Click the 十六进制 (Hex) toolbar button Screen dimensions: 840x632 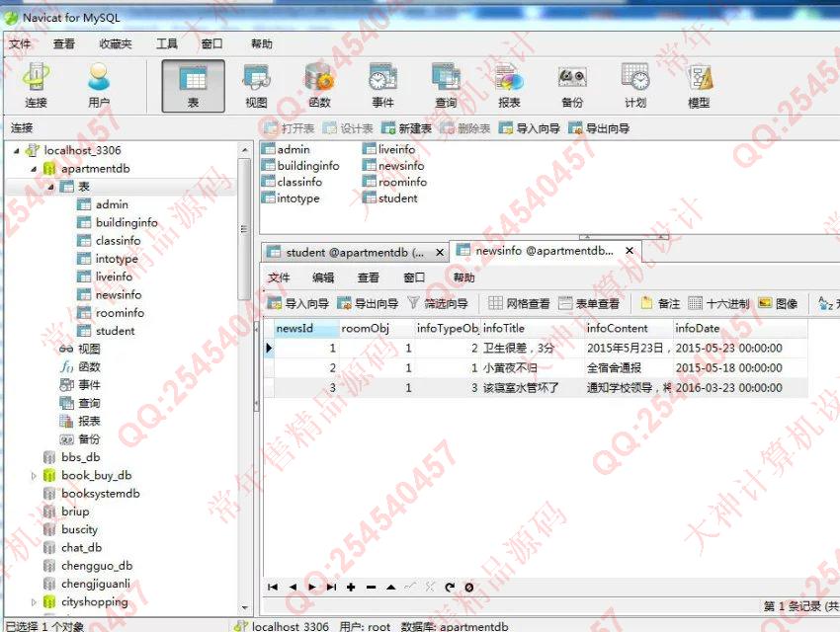pos(718,303)
